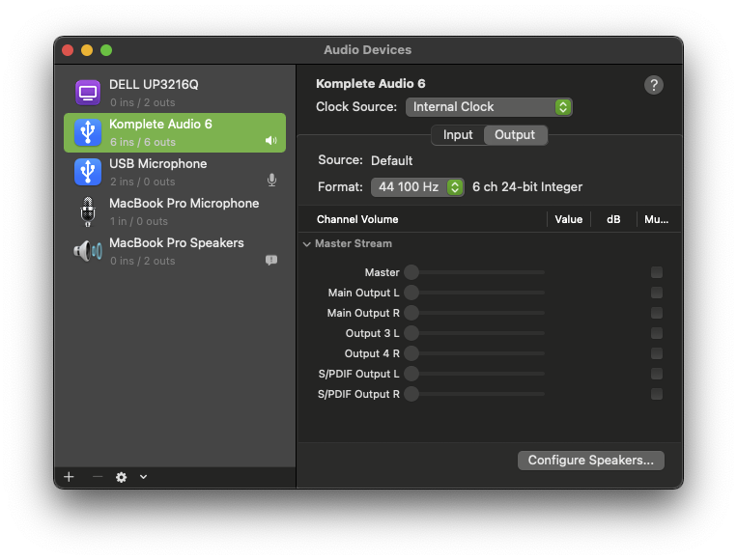The height and width of the screenshot is (560, 737).
Task: Mute the Main Output L channel
Action: [657, 293]
